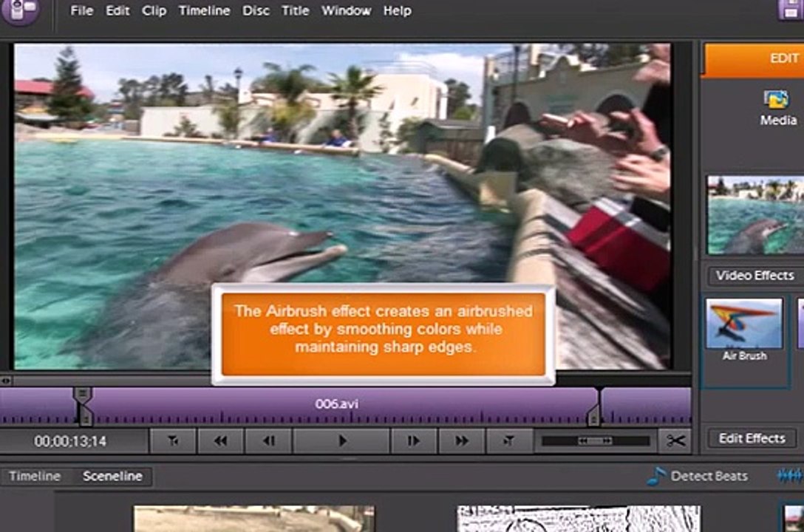Screen dimensions: 804x532
Task: Click the Video Effects label button
Action: point(754,276)
